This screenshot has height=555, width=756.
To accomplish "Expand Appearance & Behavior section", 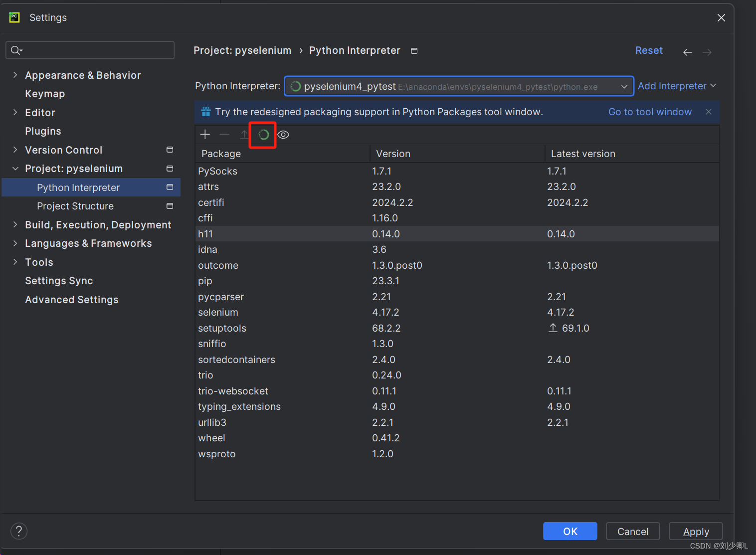I will 15,75.
